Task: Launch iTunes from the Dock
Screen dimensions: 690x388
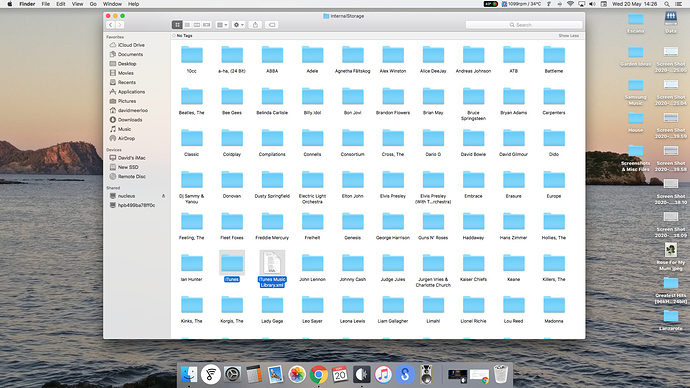Action: (383, 375)
